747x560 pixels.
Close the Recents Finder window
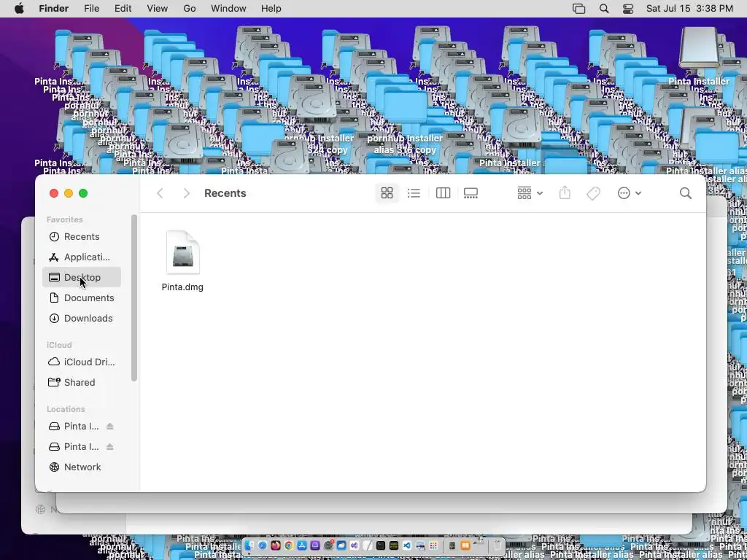click(54, 192)
